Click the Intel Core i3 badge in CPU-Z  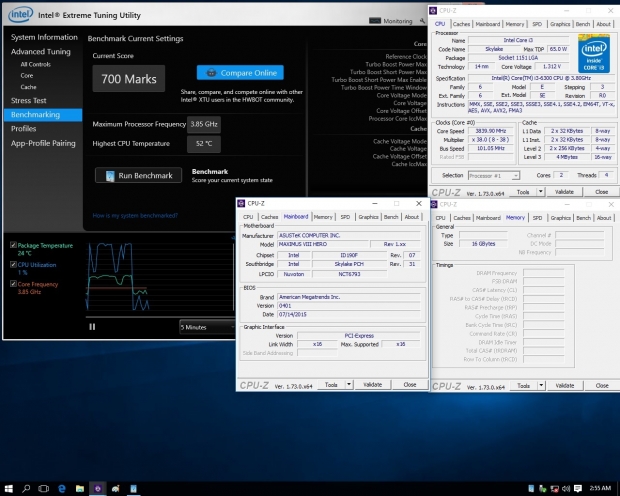click(x=594, y=53)
